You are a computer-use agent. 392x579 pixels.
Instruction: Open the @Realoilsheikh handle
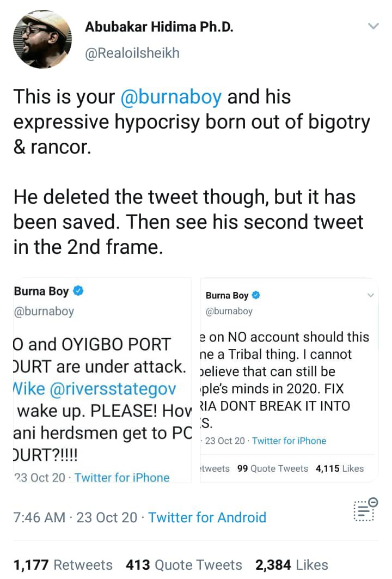tap(132, 53)
